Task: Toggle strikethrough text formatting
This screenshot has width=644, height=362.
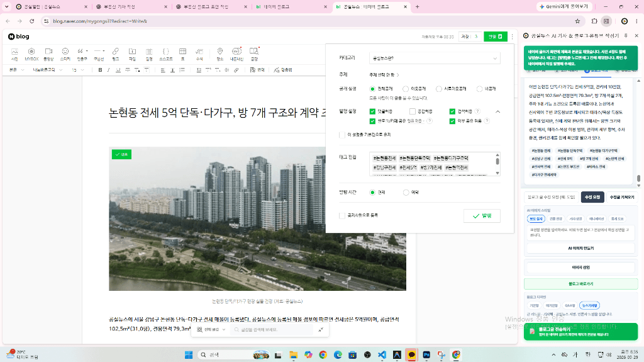Action: coord(128,70)
